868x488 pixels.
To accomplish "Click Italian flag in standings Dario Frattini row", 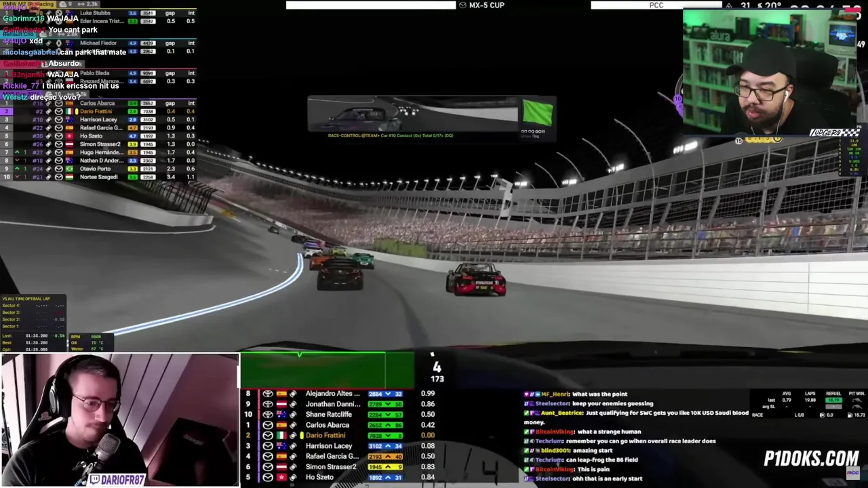I will tap(68, 111).
